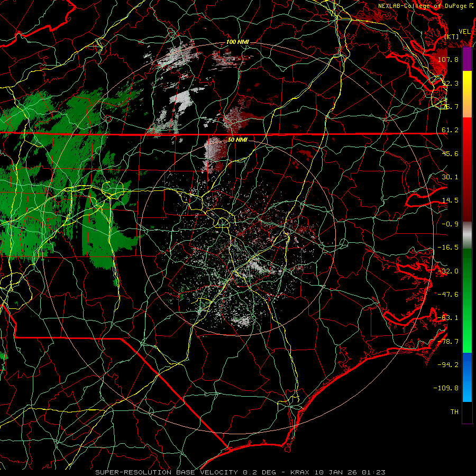
Task: Click the -16.5 velocity scale value
Action: (x=448, y=248)
